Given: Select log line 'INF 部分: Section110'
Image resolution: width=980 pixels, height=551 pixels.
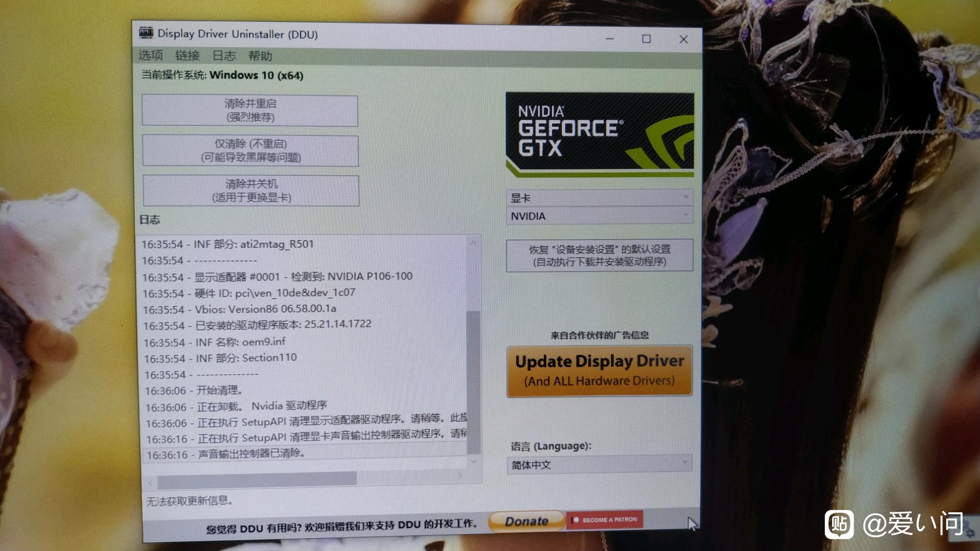Looking at the screenshot, I should click(220, 358).
